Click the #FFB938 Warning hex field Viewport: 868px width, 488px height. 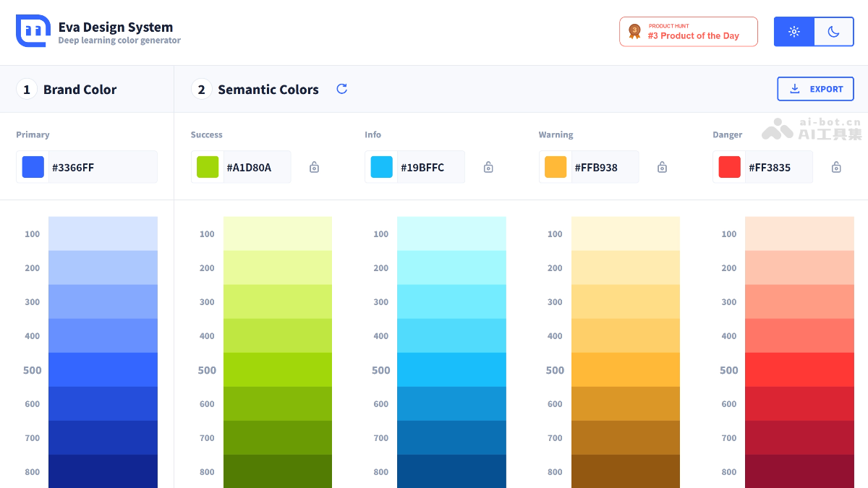click(605, 166)
